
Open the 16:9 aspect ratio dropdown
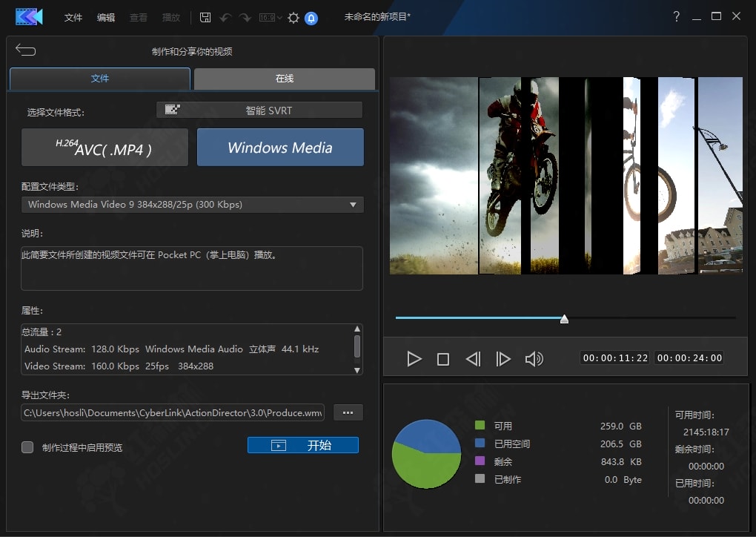pyautogui.click(x=271, y=17)
